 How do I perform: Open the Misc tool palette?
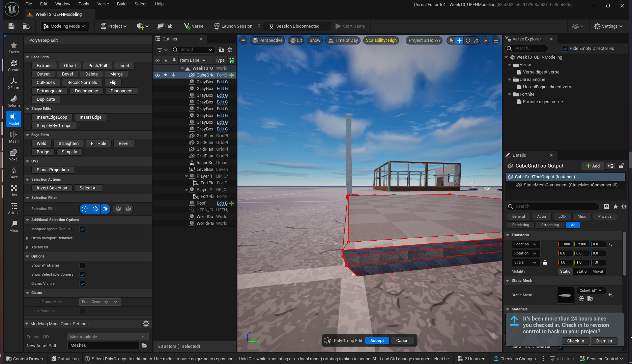click(13, 226)
